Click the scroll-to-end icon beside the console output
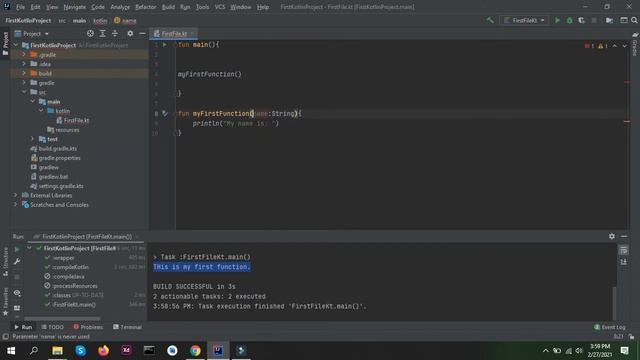This screenshot has width=640, height=360. click(x=623, y=262)
